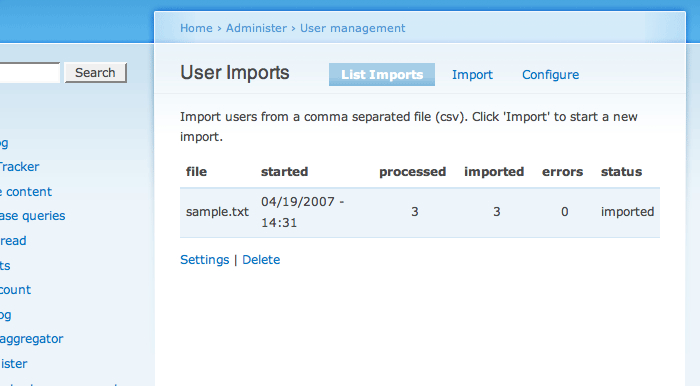The image size is (700, 386).
Task: Open the Tracker sidebar link
Action: click(x=19, y=167)
